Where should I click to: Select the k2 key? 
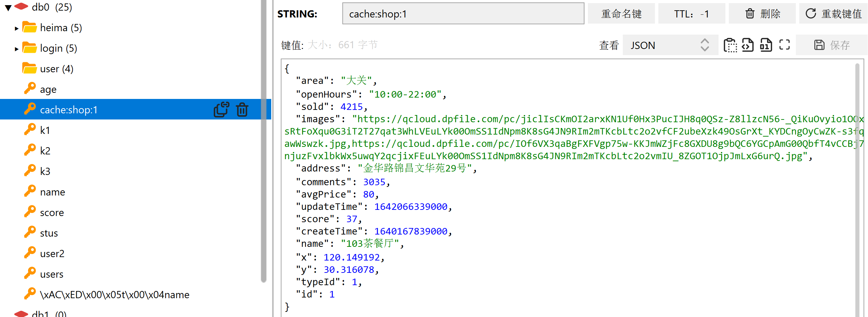(x=45, y=151)
